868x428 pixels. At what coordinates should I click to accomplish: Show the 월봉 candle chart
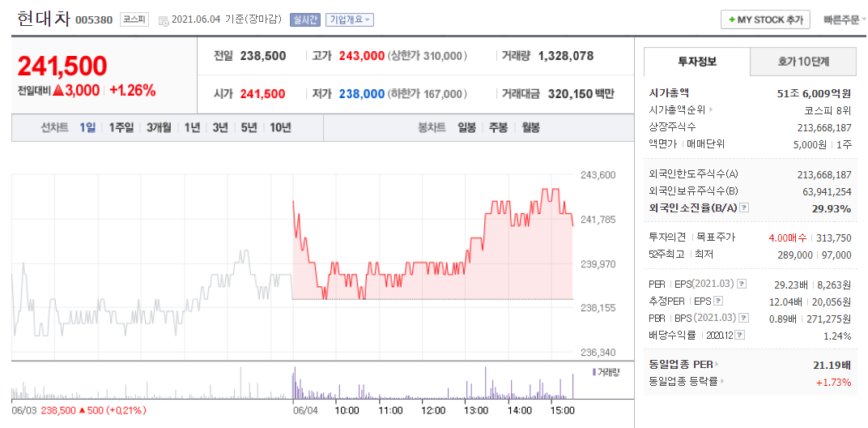tap(531, 127)
